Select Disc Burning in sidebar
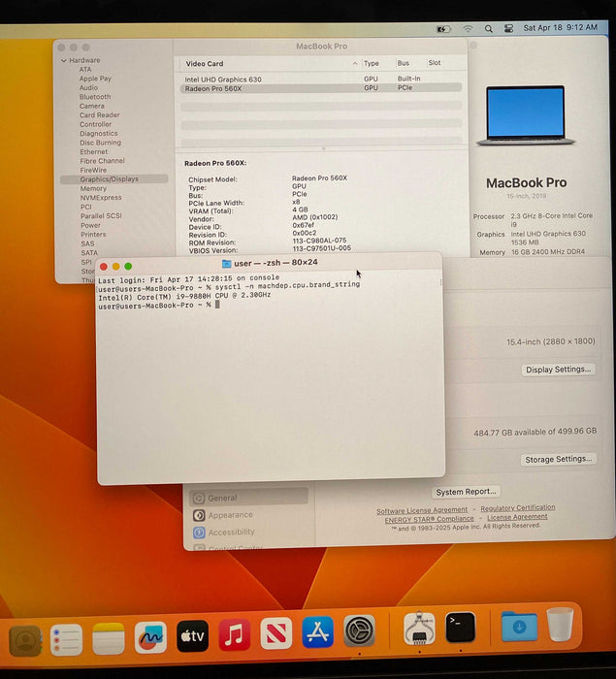Image resolution: width=616 pixels, height=679 pixels. pos(101,143)
